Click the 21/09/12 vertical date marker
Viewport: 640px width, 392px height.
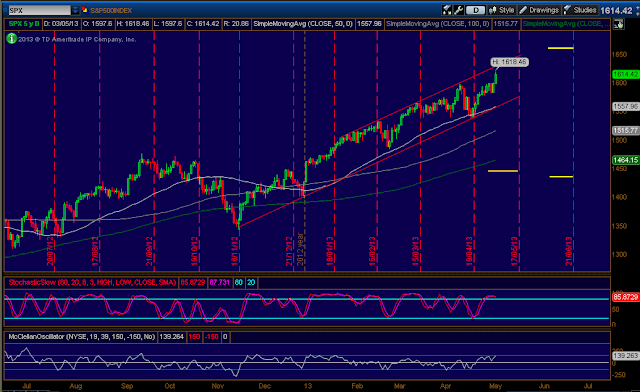click(149, 251)
